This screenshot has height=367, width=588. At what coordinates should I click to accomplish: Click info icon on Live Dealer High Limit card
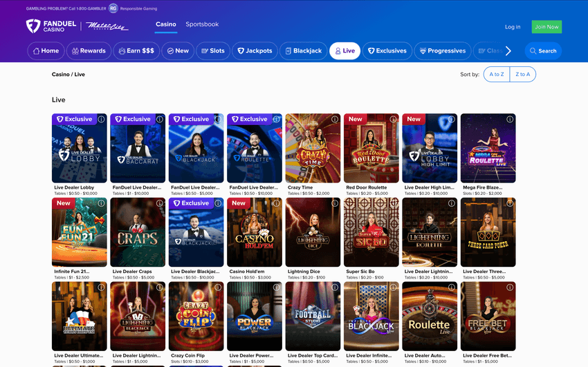tap(452, 119)
